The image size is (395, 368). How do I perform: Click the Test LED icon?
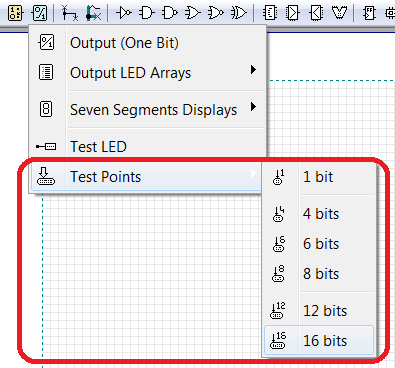46,146
